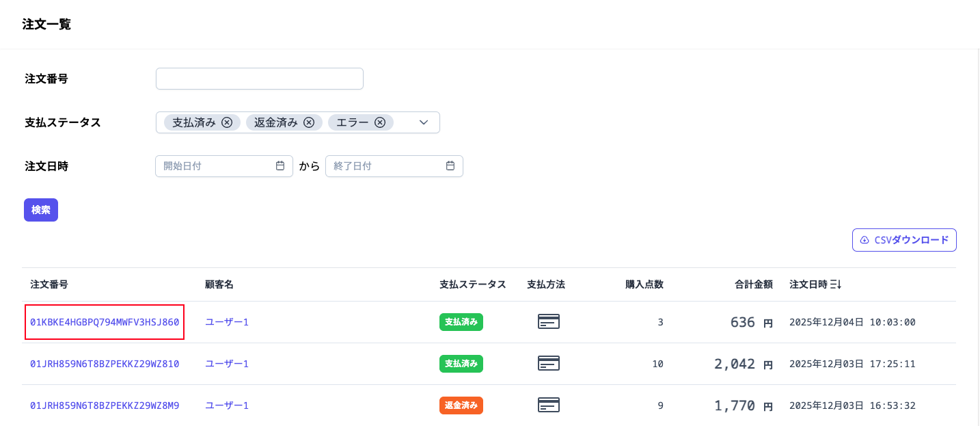The image size is (980, 426).
Task: Remove the 返金済み status filter tag
Action: [x=309, y=122]
